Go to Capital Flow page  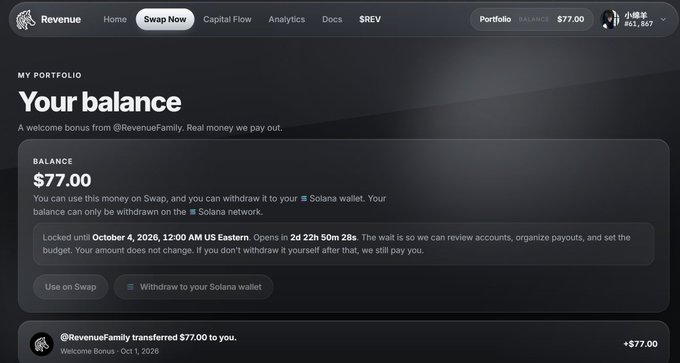pyautogui.click(x=227, y=20)
